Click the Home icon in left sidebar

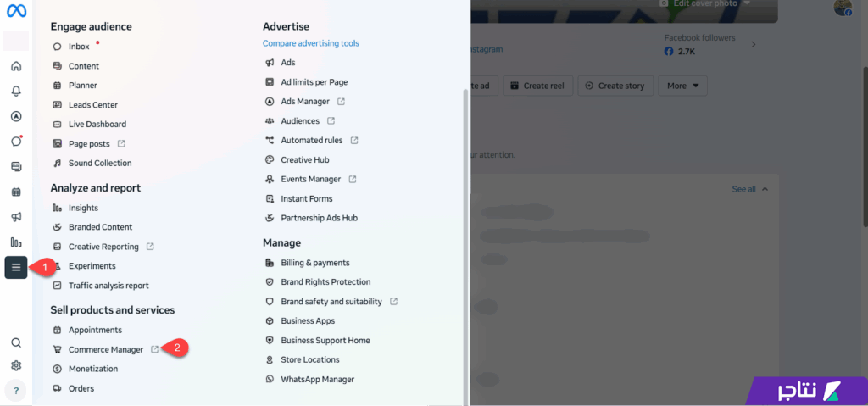click(x=16, y=66)
